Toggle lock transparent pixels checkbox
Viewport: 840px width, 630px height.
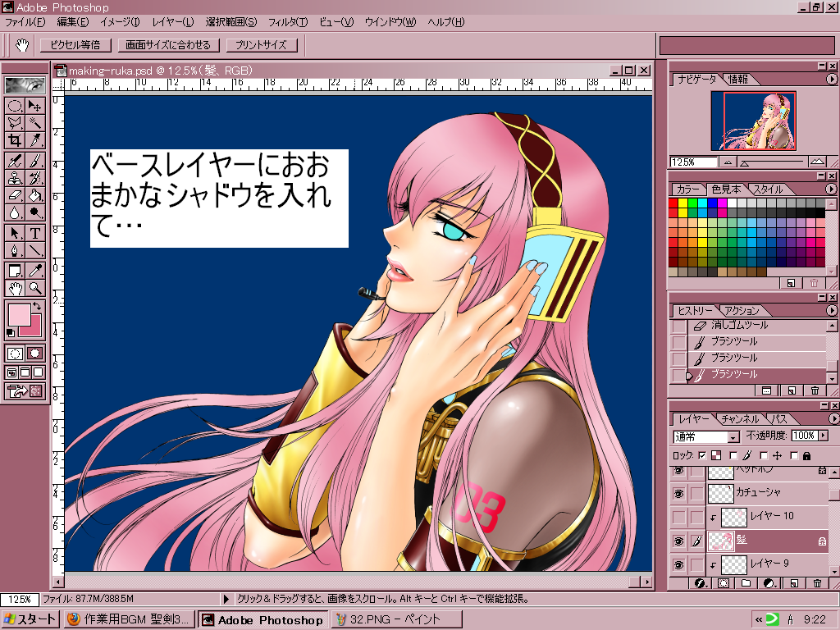coord(703,456)
